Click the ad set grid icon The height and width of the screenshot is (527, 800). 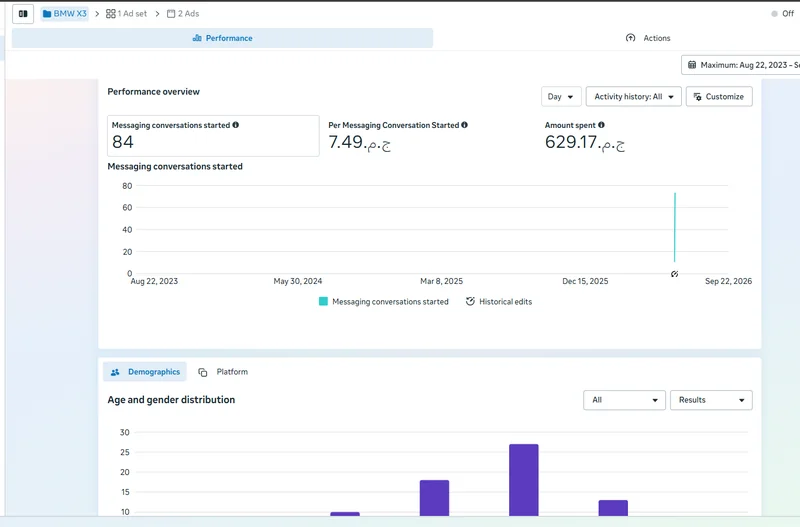[x=110, y=14]
